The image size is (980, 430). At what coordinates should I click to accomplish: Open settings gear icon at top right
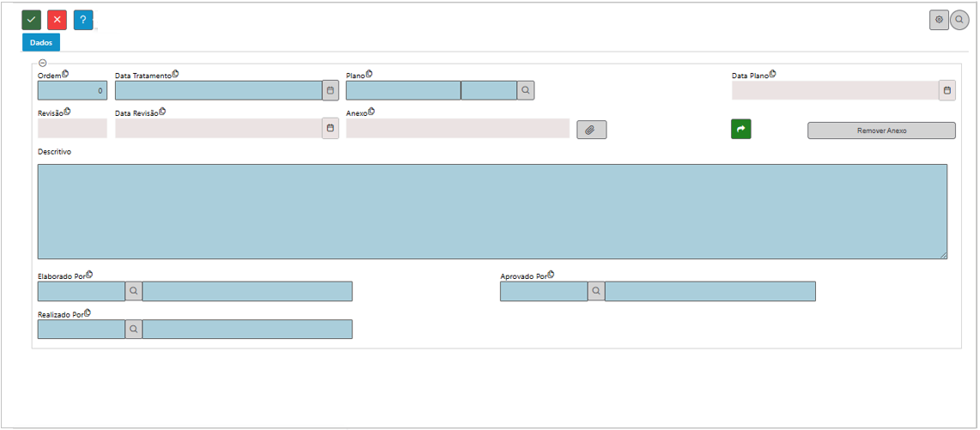pos(939,20)
